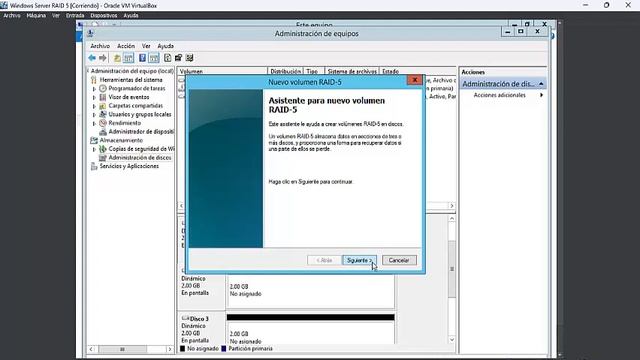Open the VirtualBox Máquina menu
640x360 pixels.
(x=36, y=16)
